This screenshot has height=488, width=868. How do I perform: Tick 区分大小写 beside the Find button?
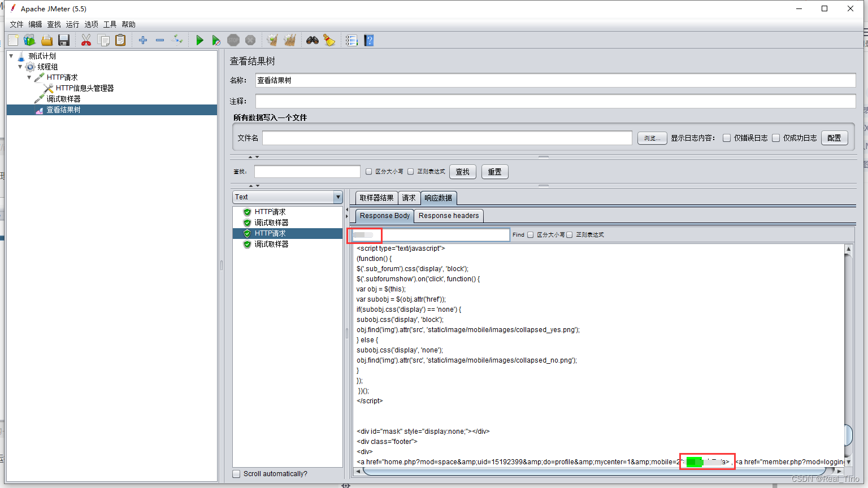tap(530, 235)
